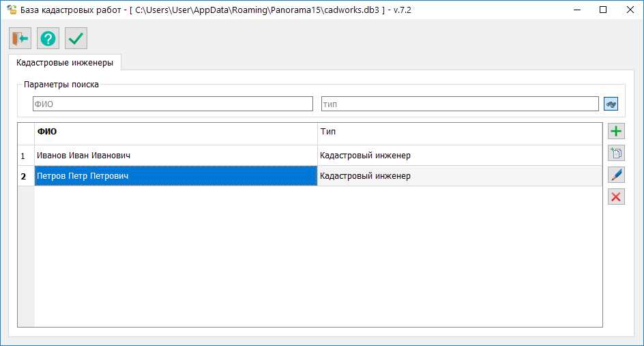Viewport: 644px width, 346px height.
Task: Select the Петров Петр Петрович cell
Action: click(x=175, y=176)
